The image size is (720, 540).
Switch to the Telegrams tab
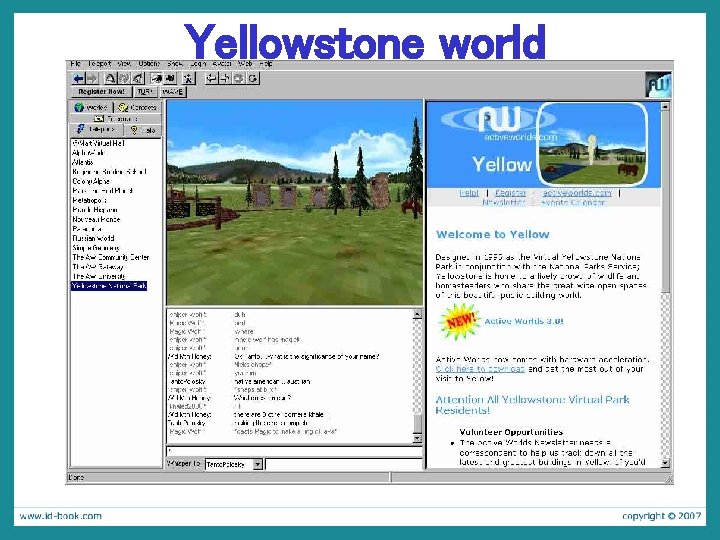coord(116,118)
